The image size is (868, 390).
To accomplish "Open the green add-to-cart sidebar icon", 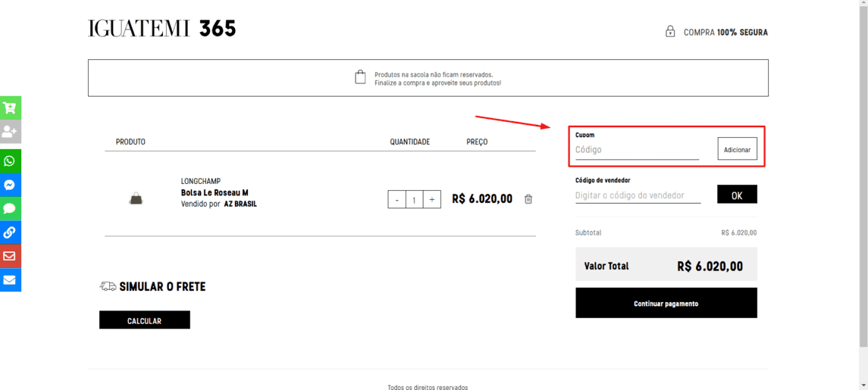I will [x=10, y=108].
